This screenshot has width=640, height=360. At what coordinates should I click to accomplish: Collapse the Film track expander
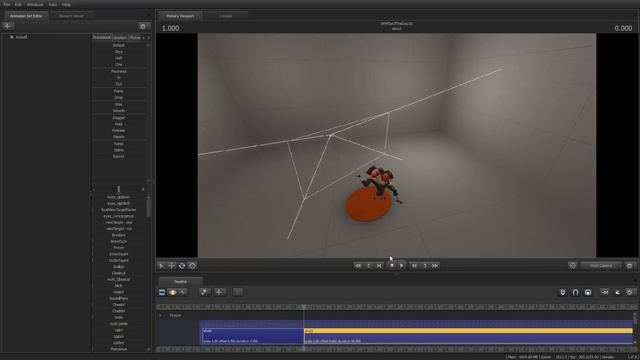tap(160, 316)
